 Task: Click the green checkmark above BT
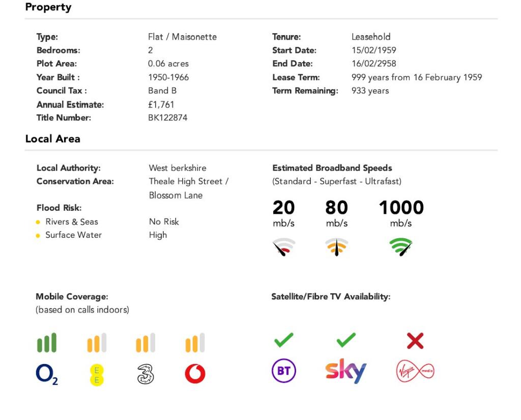283,340
